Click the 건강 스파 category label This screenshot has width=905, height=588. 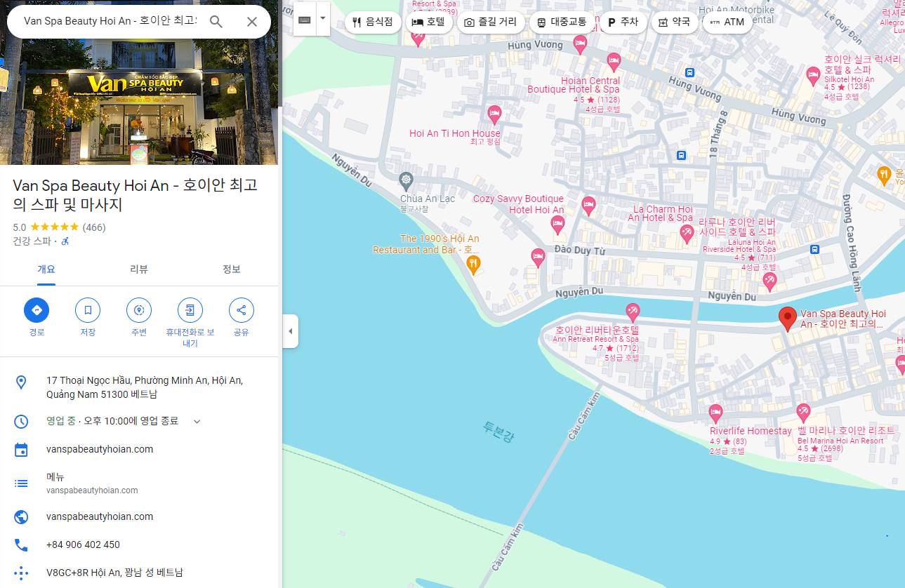[x=32, y=241]
